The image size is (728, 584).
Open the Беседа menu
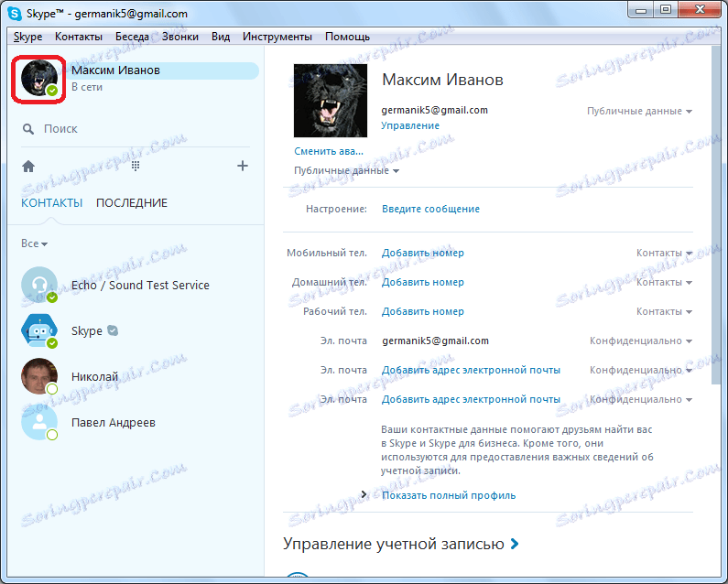(132, 37)
